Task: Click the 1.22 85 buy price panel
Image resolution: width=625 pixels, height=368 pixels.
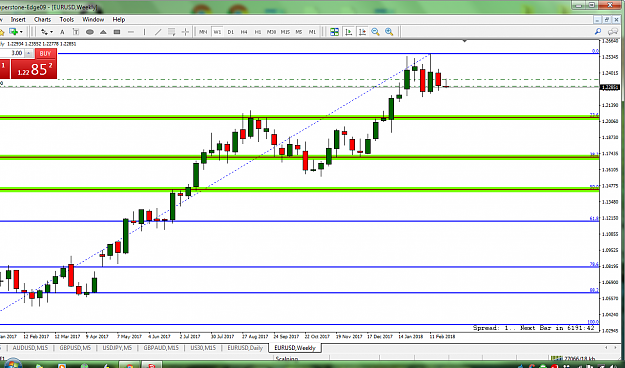Action: 33,69
